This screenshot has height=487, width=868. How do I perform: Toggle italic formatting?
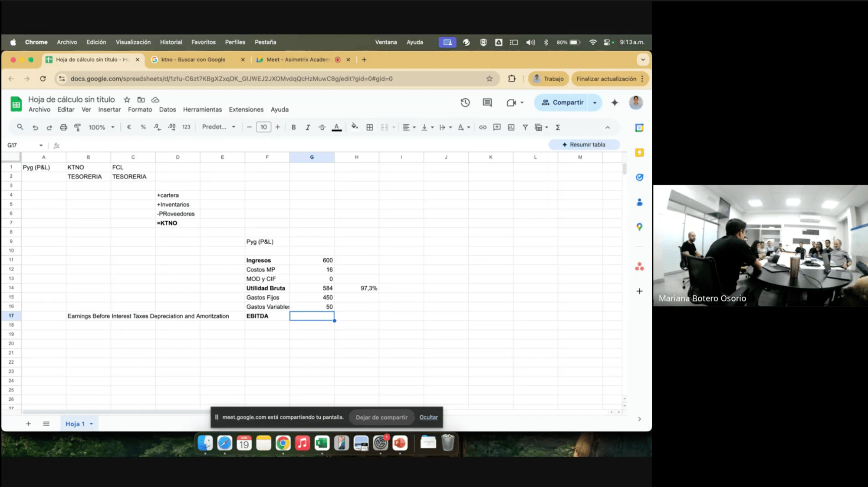[308, 127]
